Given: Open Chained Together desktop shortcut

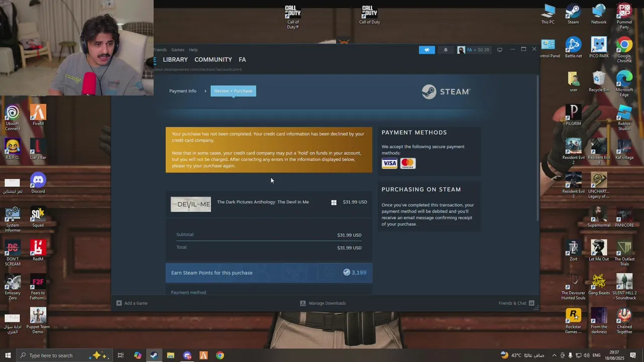Looking at the screenshot, I should [624, 321].
